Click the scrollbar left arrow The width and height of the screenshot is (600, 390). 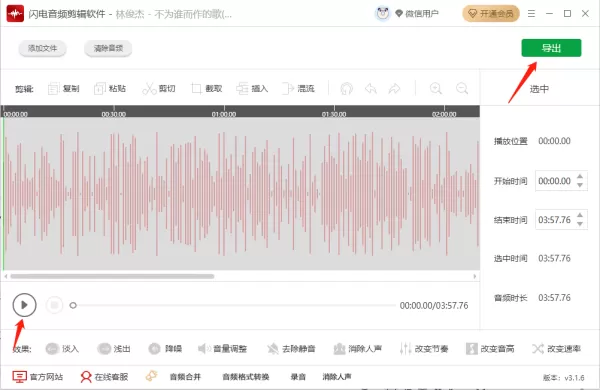(x=6, y=276)
